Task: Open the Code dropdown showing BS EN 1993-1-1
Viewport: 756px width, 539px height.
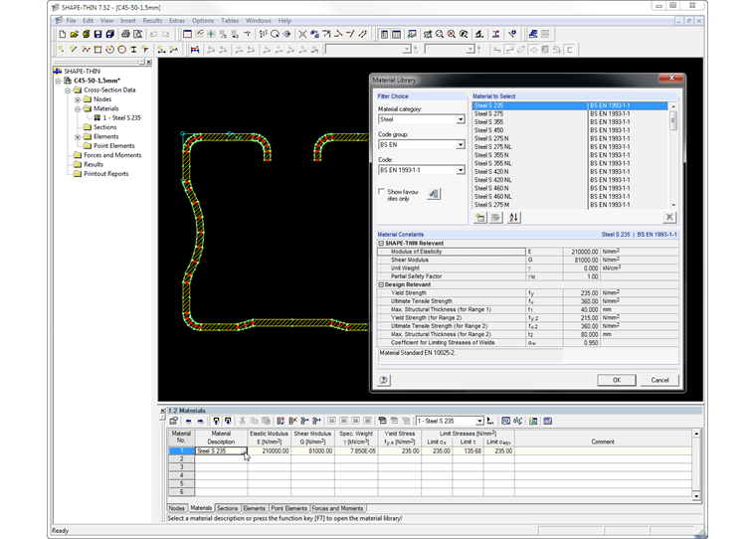Action: click(460, 170)
